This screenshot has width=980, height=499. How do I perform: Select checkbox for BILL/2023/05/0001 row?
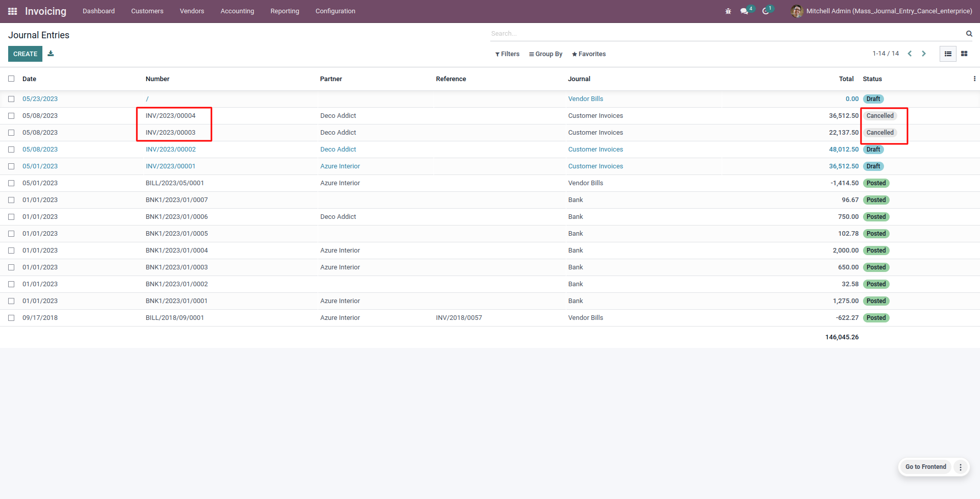click(11, 183)
